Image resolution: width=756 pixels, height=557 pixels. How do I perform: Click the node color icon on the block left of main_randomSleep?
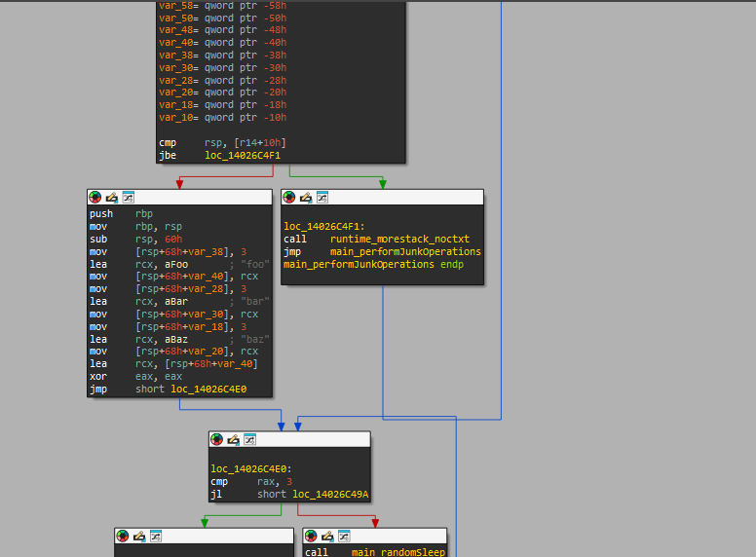[123, 536]
